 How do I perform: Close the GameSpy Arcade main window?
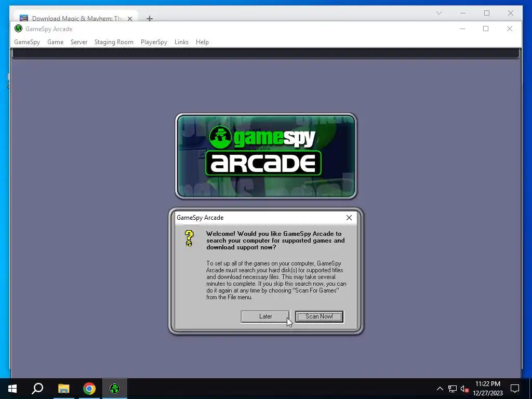[x=510, y=29]
